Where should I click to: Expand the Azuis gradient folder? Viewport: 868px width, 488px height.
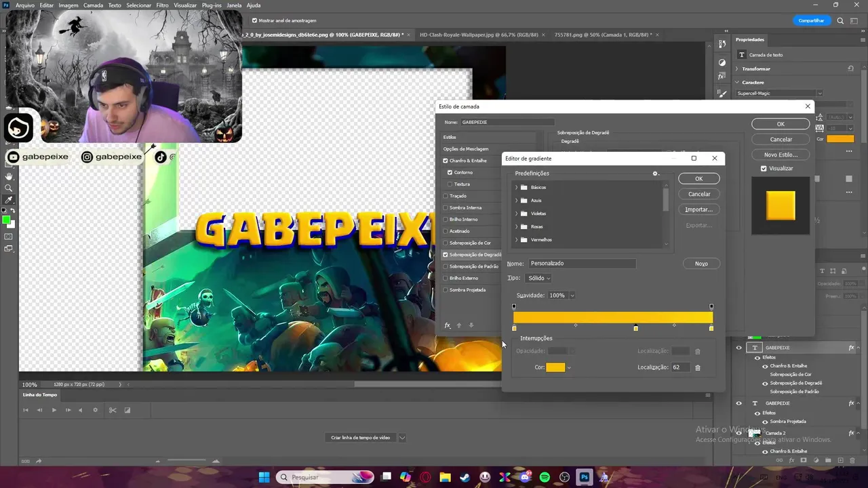[517, 200]
